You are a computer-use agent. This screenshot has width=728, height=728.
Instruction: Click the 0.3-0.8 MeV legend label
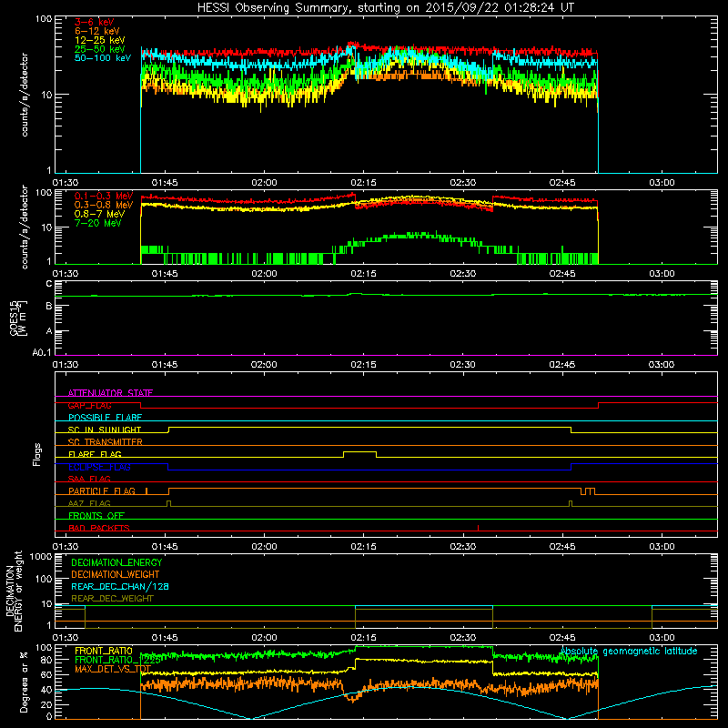(x=104, y=205)
